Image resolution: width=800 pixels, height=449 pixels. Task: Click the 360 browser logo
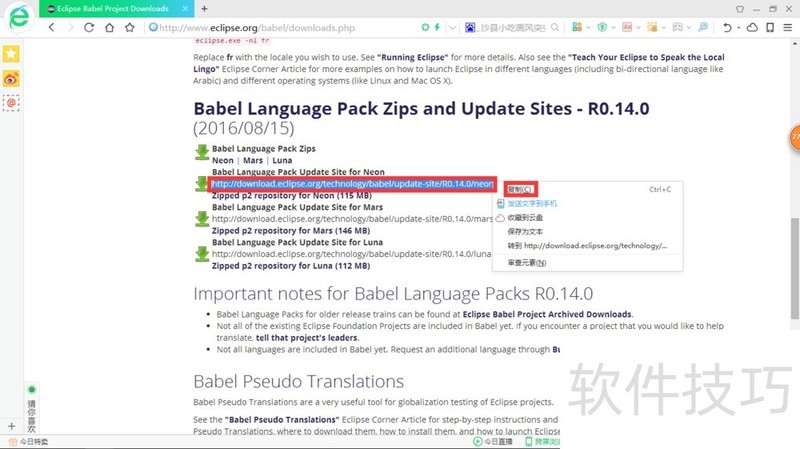click(19, 17)
